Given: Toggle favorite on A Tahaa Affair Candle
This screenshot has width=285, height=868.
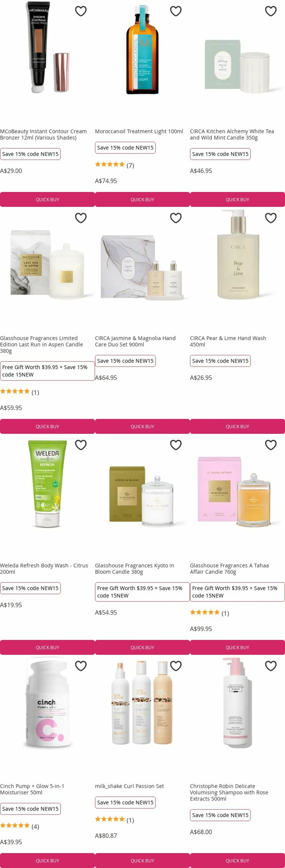Looking at the screenshot, I should [271, 445].
